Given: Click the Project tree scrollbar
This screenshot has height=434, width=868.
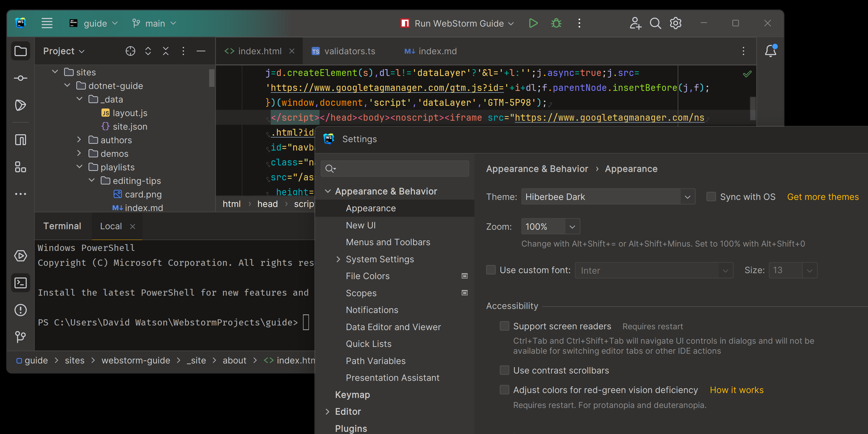Looking at the screenshot, I should (212, 78).
